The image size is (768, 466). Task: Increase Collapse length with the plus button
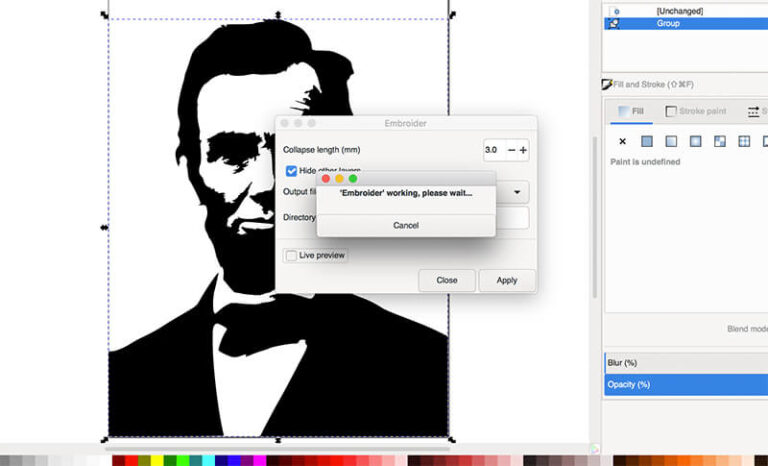click(x=523, y=150)
